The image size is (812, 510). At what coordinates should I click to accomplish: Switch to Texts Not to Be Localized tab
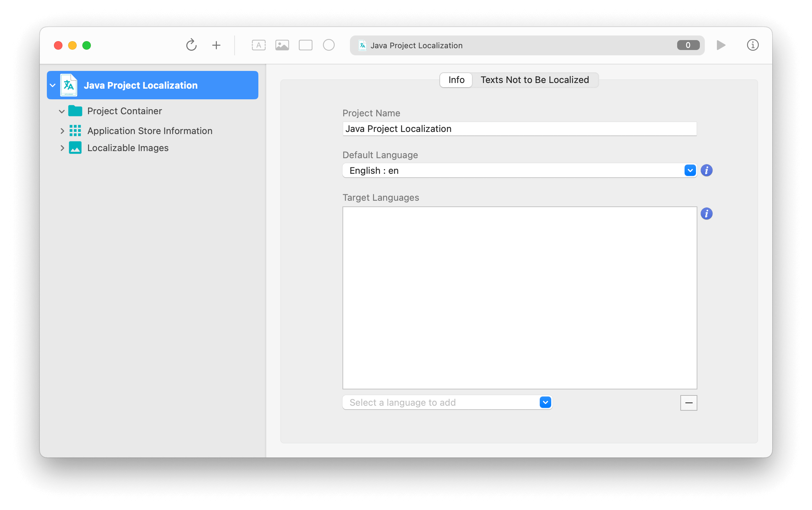tap(535, 80)
